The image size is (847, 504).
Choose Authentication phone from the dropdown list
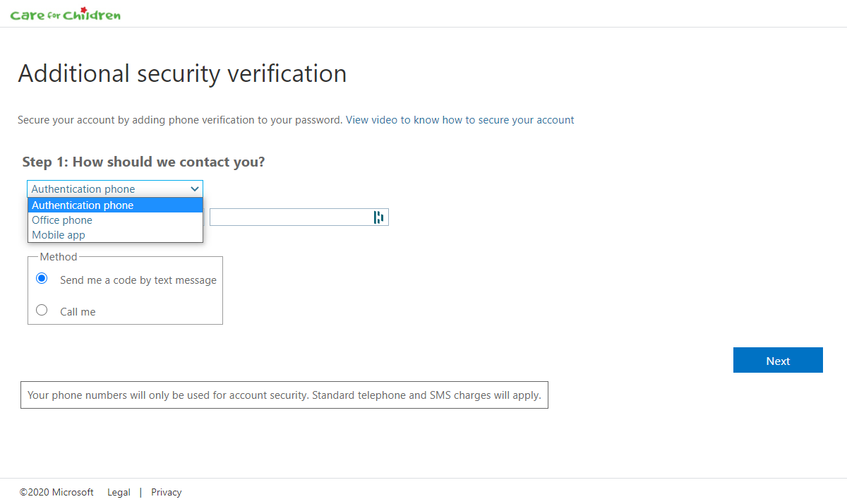pyautogui.click(x=115, y=205)
